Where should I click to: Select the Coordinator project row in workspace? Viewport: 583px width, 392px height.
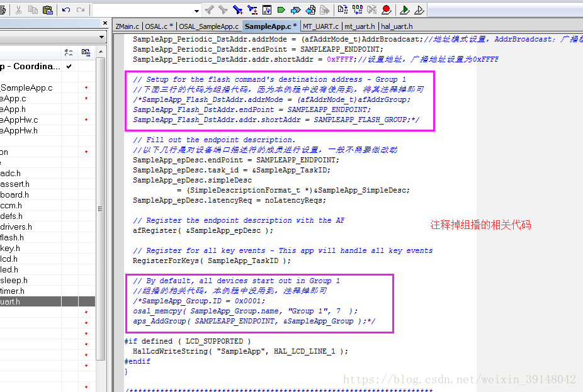30,67
